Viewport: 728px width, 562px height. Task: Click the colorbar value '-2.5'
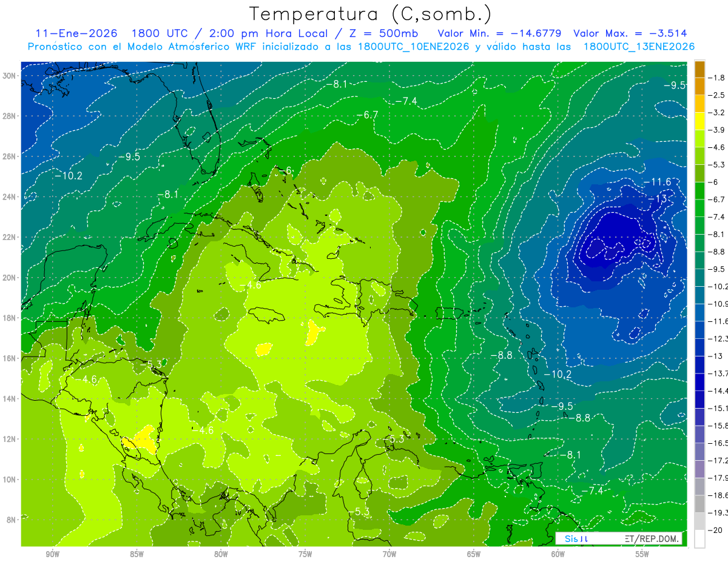716,95
